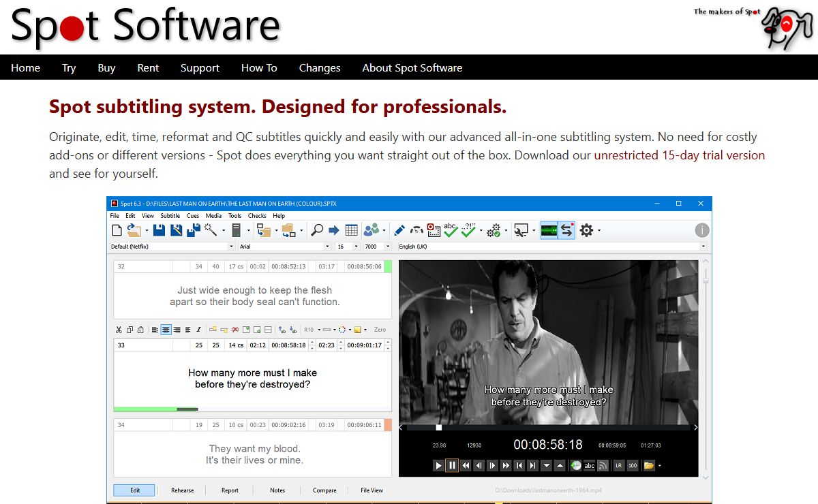Click the scissors Cut icon
This screenshot has width=818, height=504.
tap(119, 330)
